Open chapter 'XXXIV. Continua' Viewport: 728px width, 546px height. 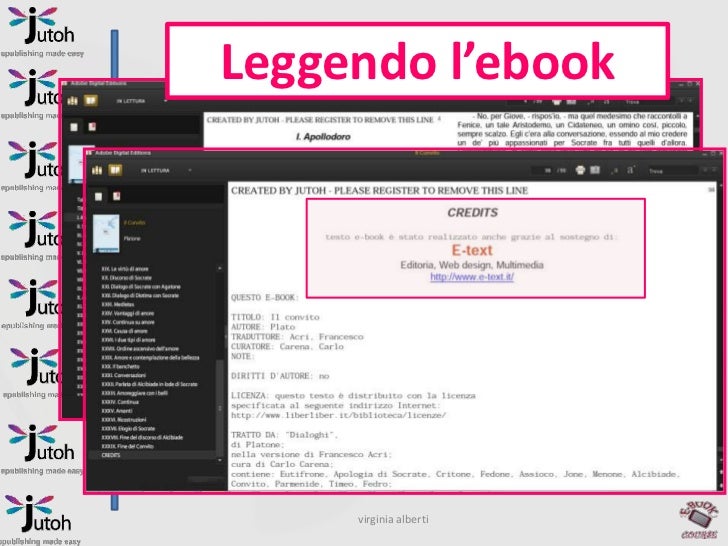[x=120, y=402]
